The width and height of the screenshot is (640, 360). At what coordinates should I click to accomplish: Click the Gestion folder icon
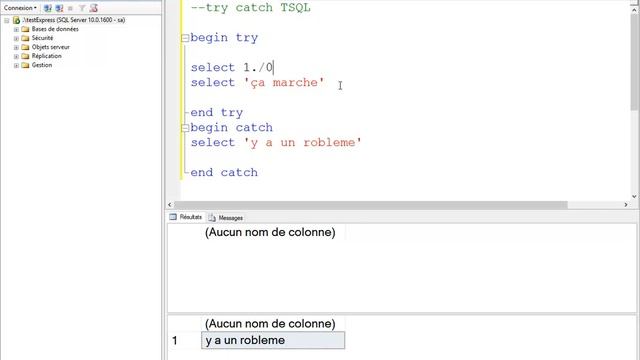(25, 65)
